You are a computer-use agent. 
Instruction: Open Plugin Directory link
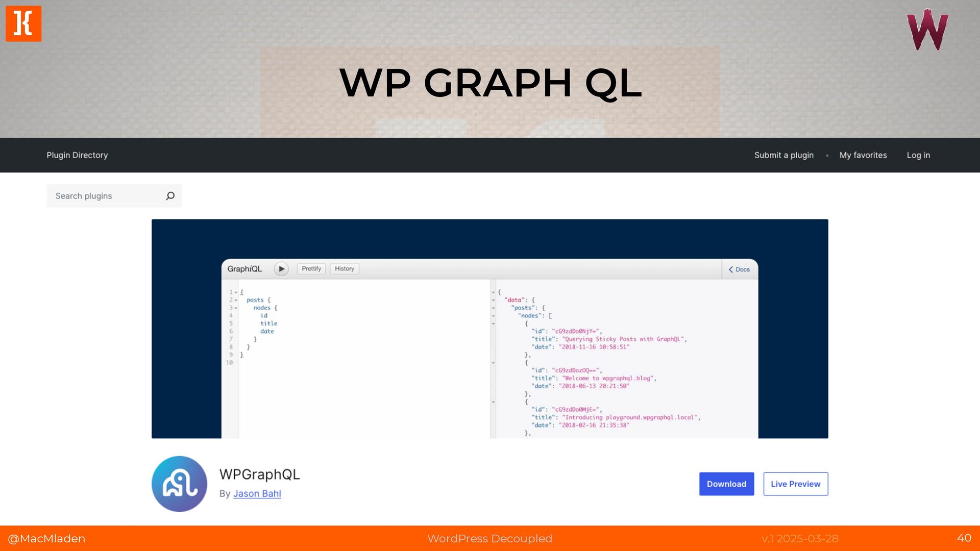point(77,155)
